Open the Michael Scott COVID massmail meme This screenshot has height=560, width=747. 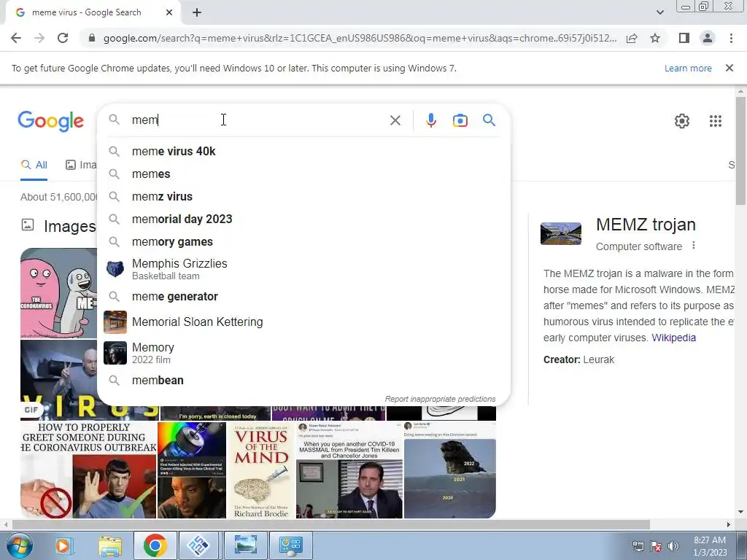pos(349,470)
